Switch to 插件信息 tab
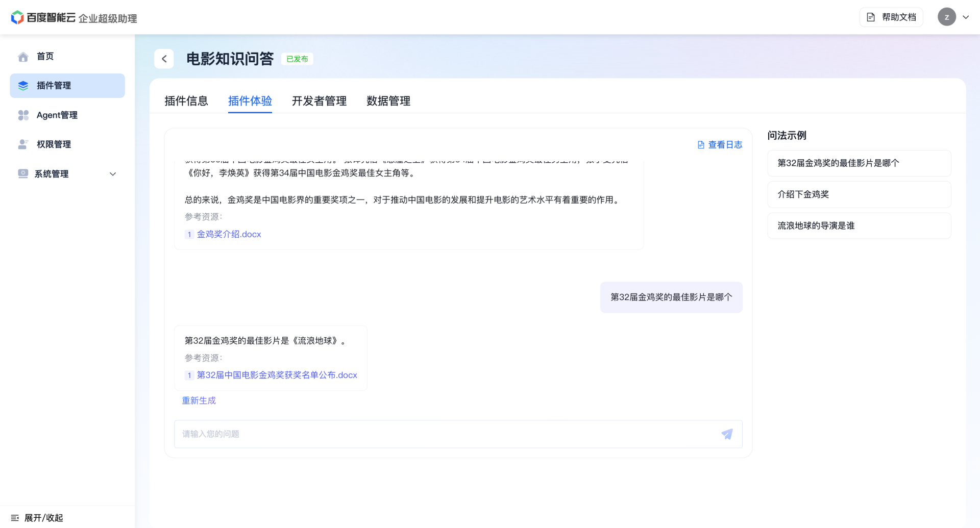980x528 pixels. click(x=186, y=101)
